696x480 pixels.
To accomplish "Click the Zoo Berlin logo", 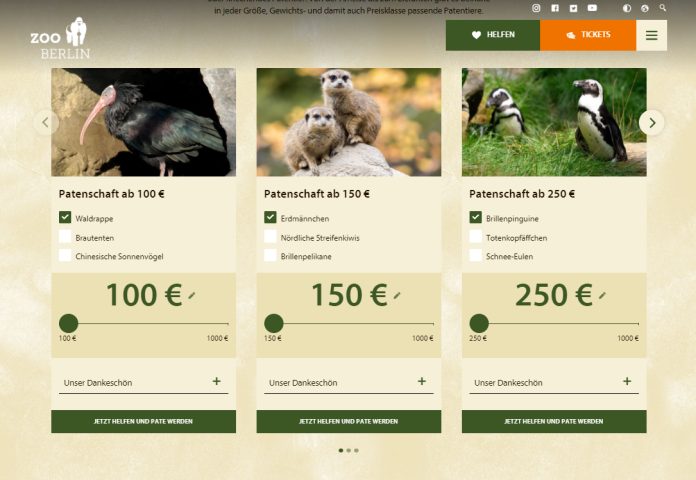I will coord(60,38).
